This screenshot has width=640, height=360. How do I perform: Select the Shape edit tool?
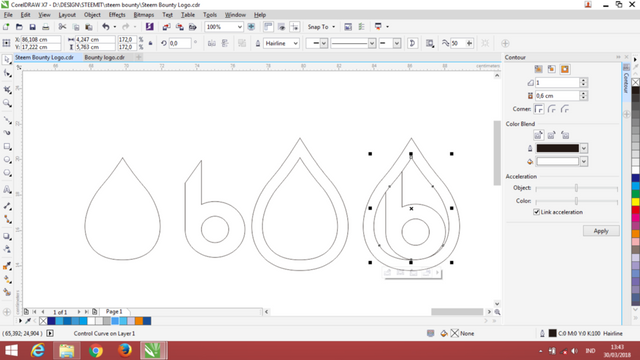coord(7,73)
